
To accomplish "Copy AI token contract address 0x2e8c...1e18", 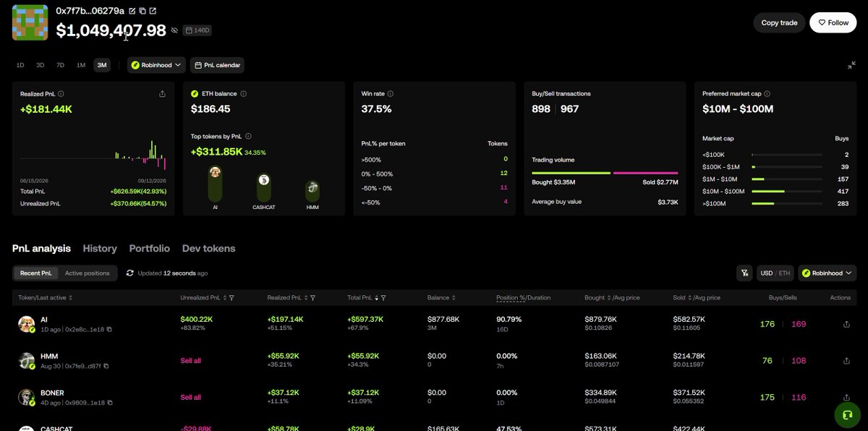I will [x=109, y=329].
